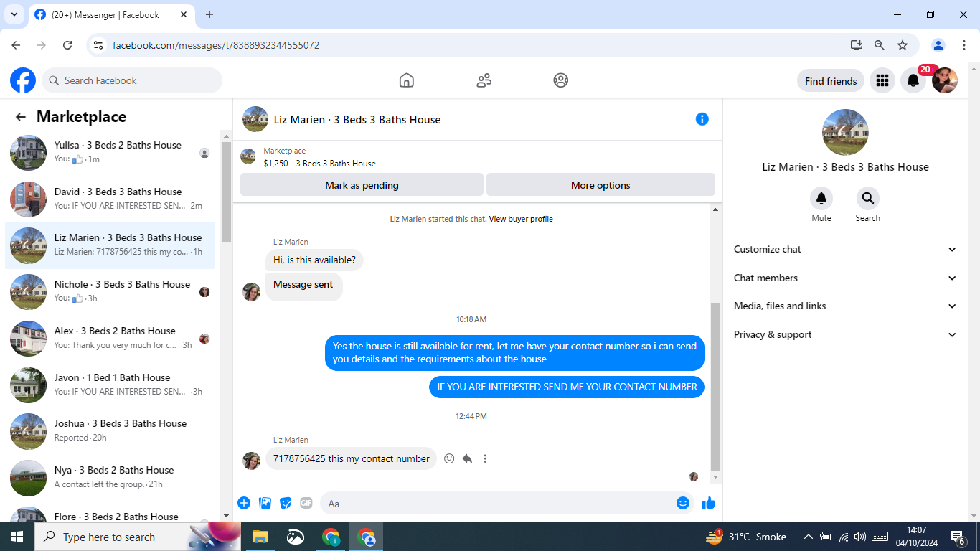The width and height of the screenshot is (980, 551).
Task: Search in conversation with magnifier icon
Action: (867, 198)
